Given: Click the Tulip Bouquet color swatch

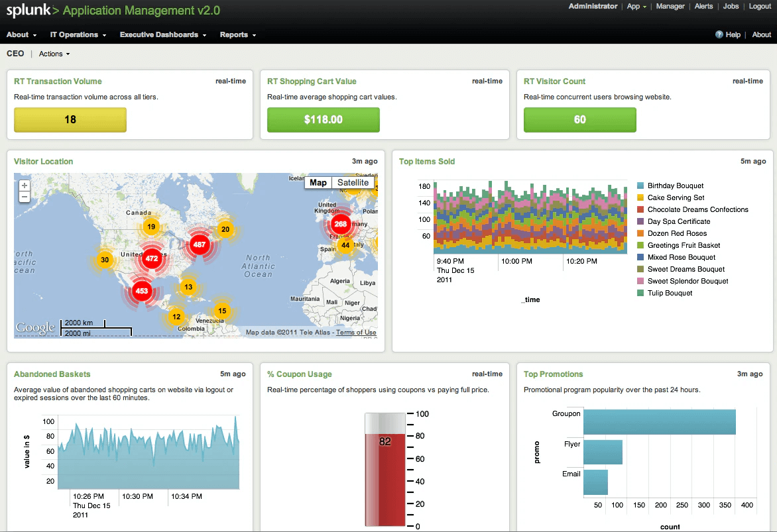Looking at the screenshot, I should [x=640, y=293].
